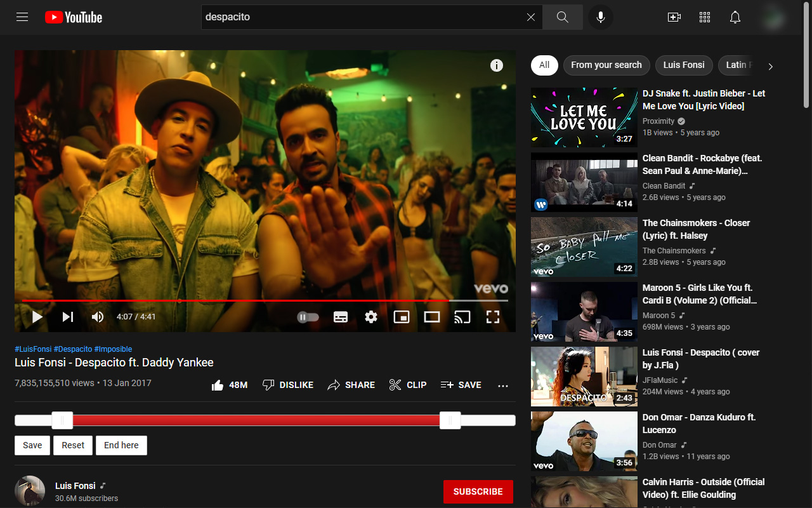
Task: Open the hamburger guide menu
Action: (22, 17)
